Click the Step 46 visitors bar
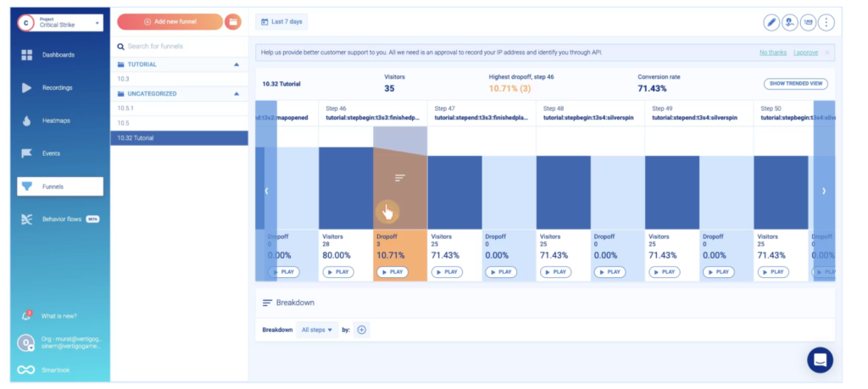This screenshot has height=389, width=868. click(x=346, y=188)
